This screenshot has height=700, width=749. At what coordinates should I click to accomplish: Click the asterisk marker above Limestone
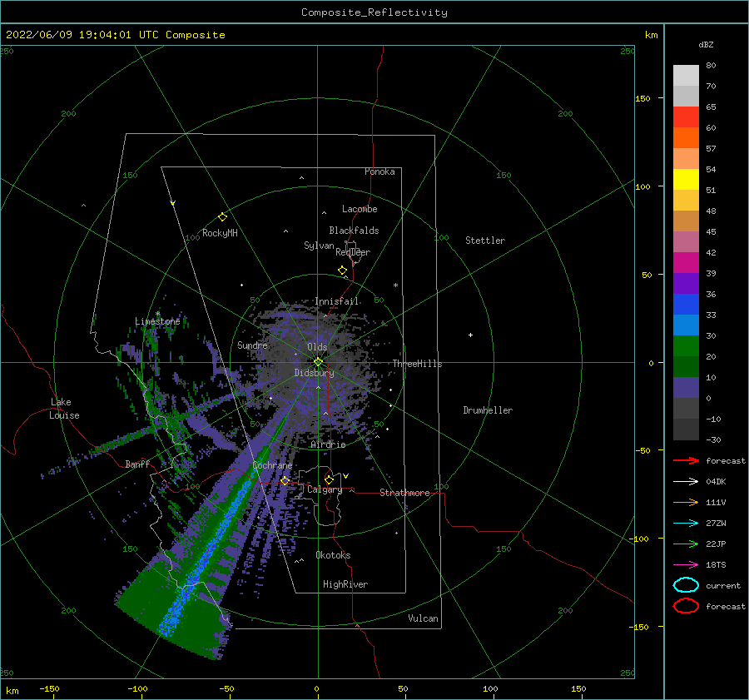point(157,314)
